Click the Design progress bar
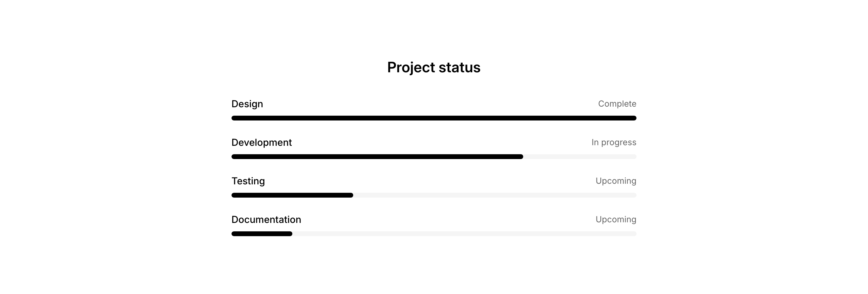Screen dimensions: 868x294 (x=434, y=118)
